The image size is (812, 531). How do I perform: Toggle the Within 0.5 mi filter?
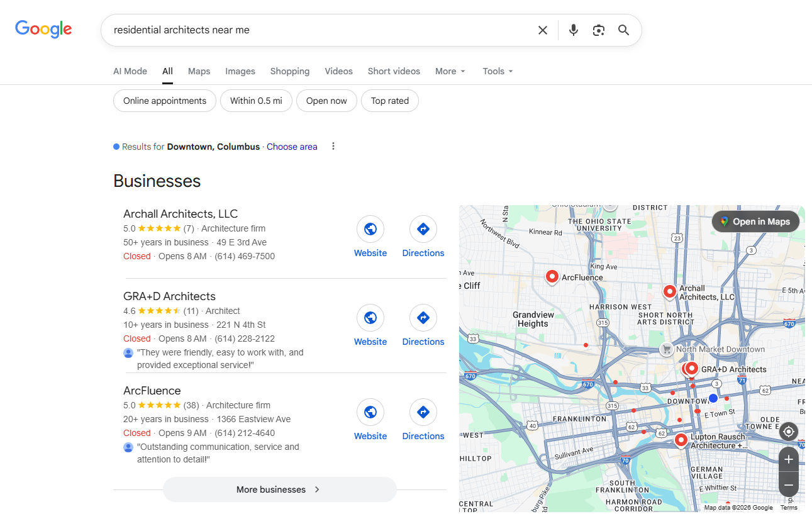click(256, 101)
